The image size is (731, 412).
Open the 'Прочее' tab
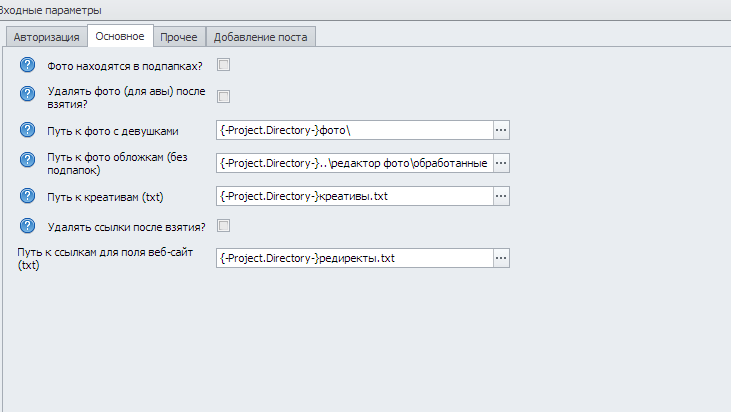[x=178, y=38]
